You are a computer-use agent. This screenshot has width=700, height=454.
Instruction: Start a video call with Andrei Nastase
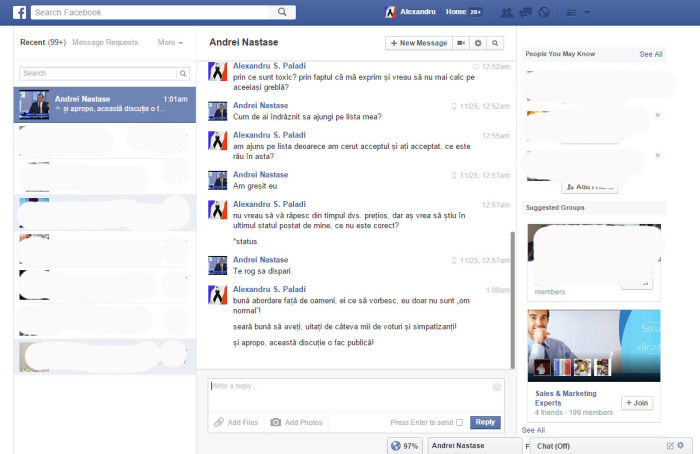461,43
